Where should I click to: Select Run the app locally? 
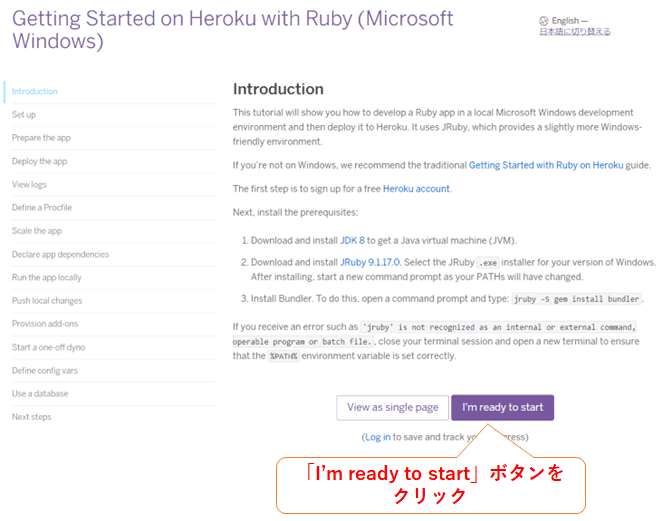(x=47, y=277)
